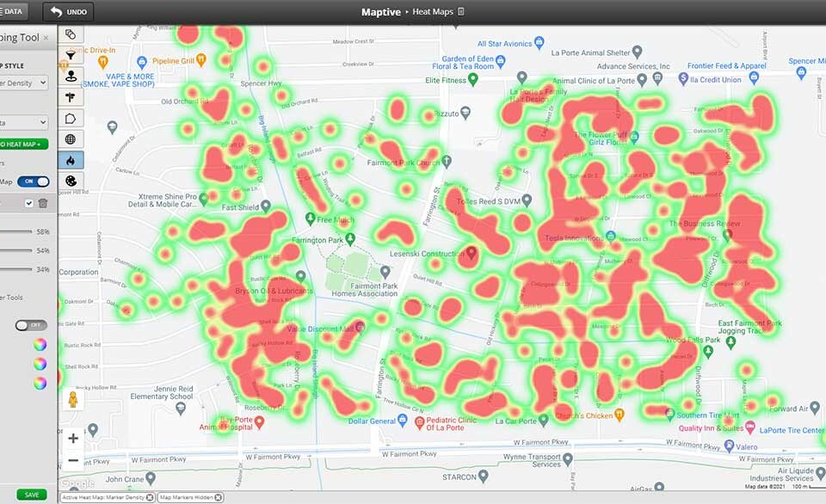
Task: Turn off the heat map ON toggle
Action: coord(32,181)
